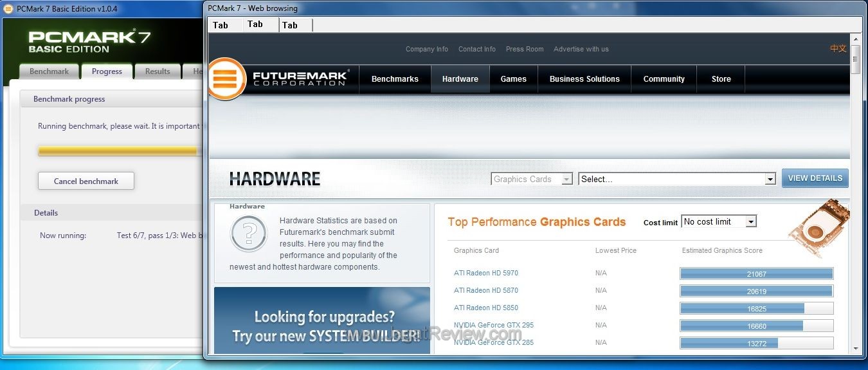
Task: Open the Cost limit dropdown
Action: [x=718, y=222]
